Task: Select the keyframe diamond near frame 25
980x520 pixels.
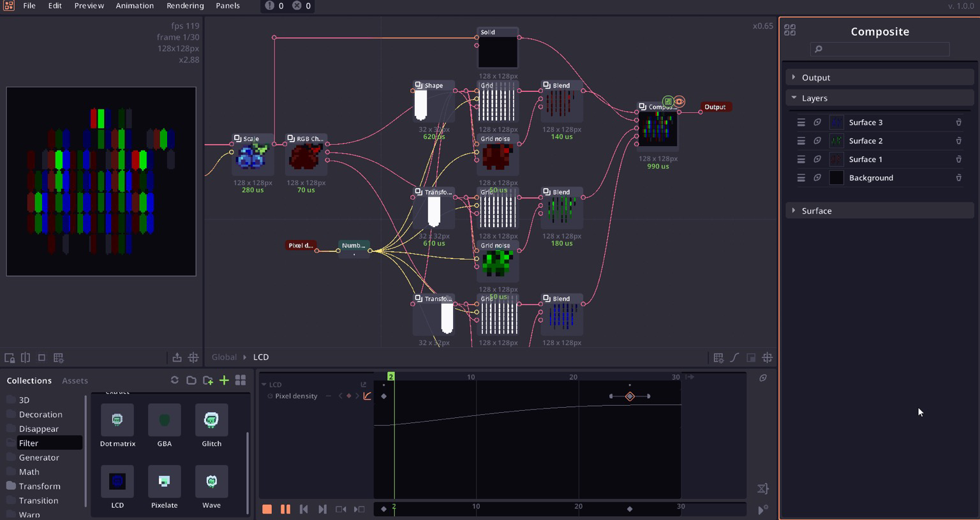Action: [630, 396]
